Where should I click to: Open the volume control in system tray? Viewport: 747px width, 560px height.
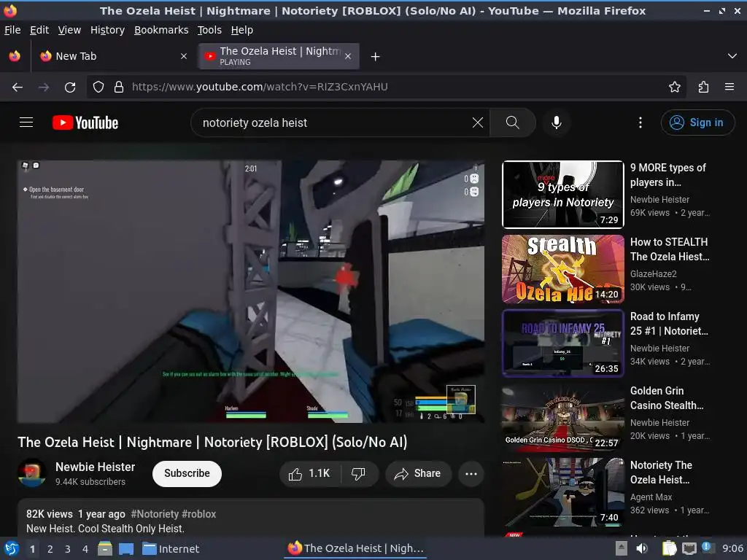point(642,548)
